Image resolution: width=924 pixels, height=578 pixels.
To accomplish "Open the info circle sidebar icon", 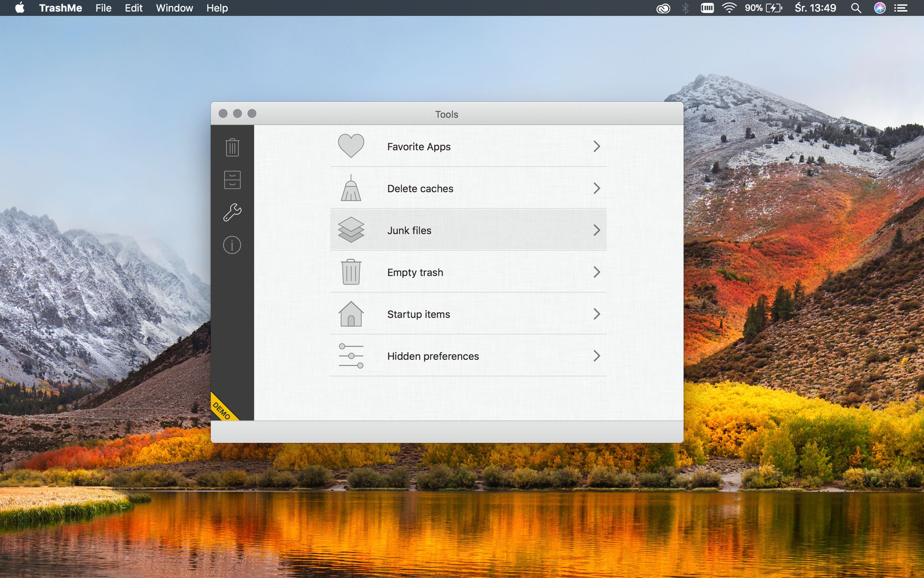I will click(x=232, y=245).
